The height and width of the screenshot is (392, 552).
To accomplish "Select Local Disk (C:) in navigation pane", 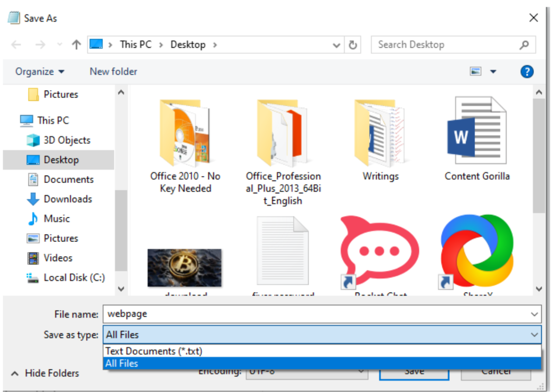I will pos(66,278).
